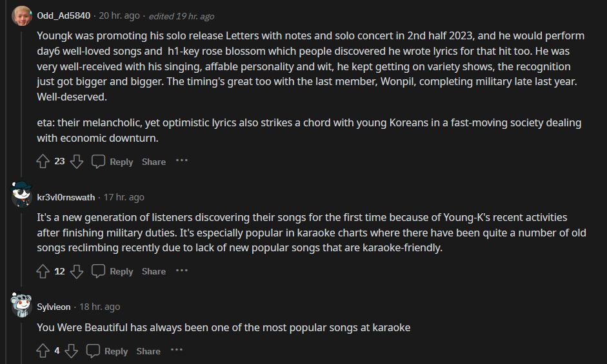This screenshot has width=607, height=364.
Task: Click Sylvieon's Snoo avatar
Action: [x=22, y=305]
